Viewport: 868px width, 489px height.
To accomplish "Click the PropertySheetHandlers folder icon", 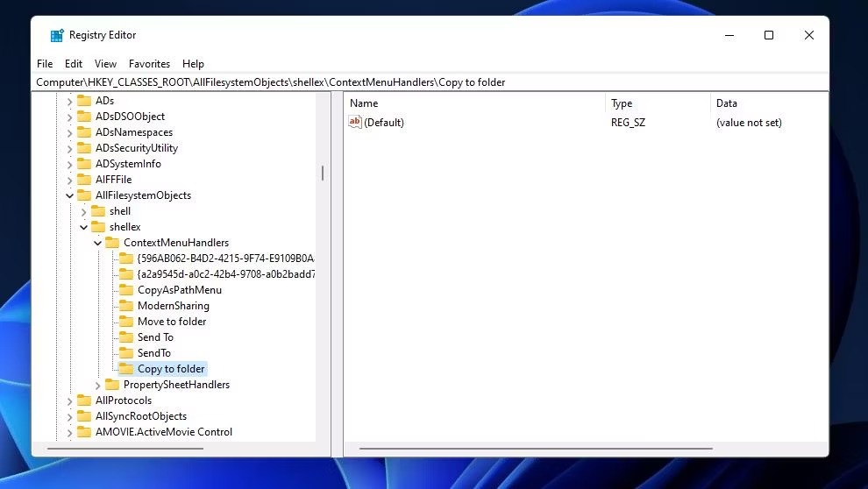I will (x=112, y=385).
